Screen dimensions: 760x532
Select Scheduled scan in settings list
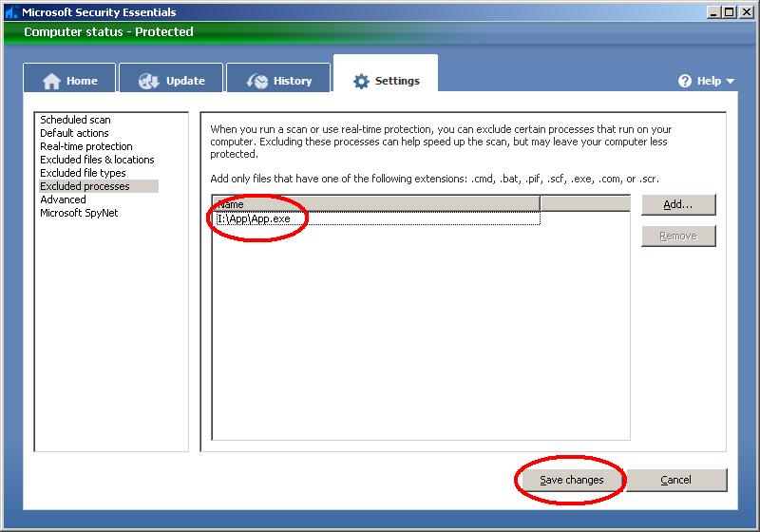[75, 120]
